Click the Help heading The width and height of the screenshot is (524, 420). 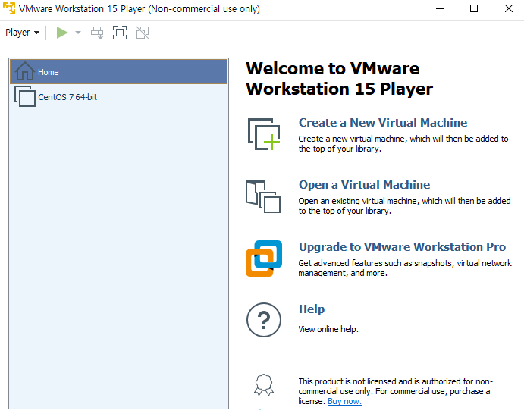point(312,309)
